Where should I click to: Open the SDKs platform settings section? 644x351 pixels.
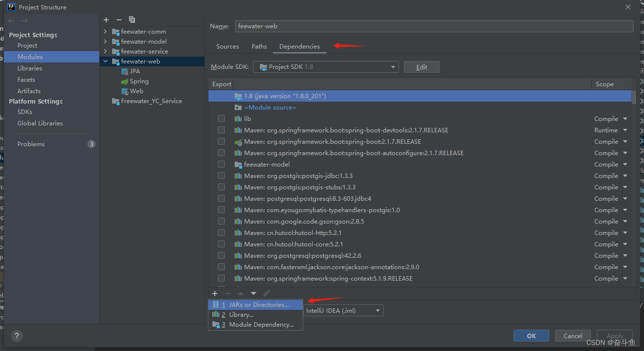25,112
